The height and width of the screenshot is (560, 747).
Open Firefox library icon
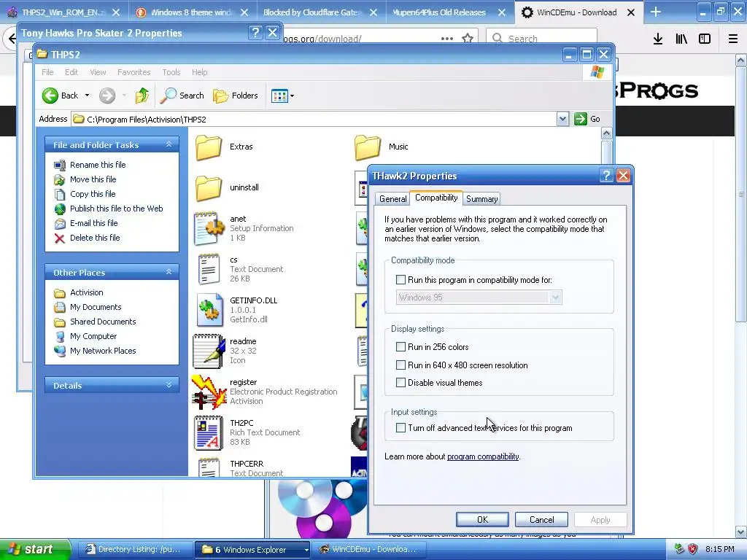681,39
